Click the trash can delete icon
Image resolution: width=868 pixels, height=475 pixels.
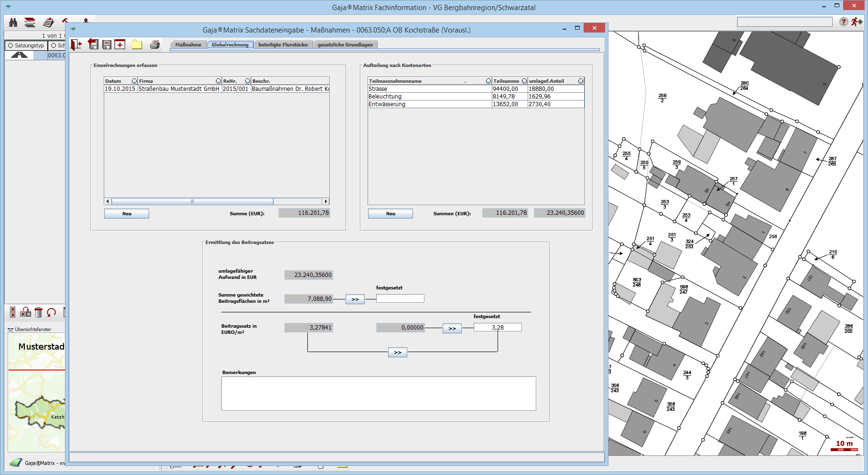(38, 312)
